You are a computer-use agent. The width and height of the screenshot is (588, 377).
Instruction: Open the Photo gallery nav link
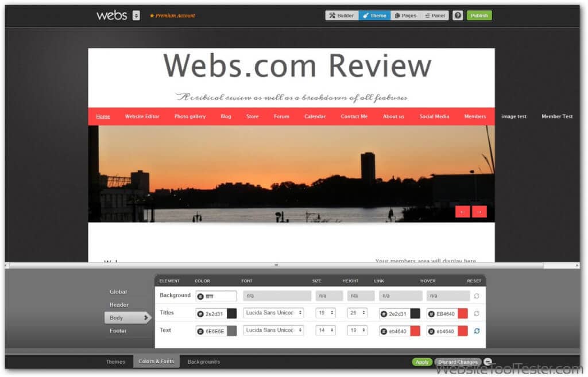point(189,116)
